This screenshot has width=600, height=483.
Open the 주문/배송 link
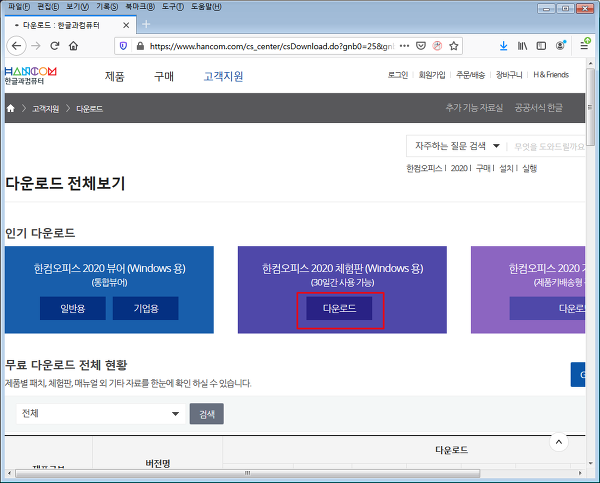point(470,75)
